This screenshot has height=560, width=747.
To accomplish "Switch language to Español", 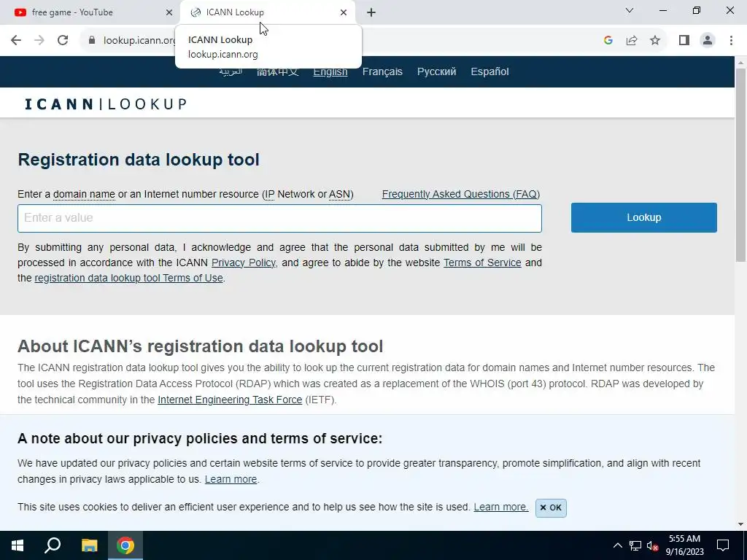I will coord(489,72).
